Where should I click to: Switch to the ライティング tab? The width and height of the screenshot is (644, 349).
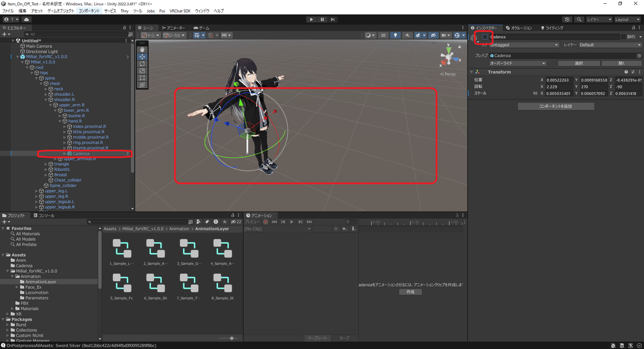click(x=552, y=28)
